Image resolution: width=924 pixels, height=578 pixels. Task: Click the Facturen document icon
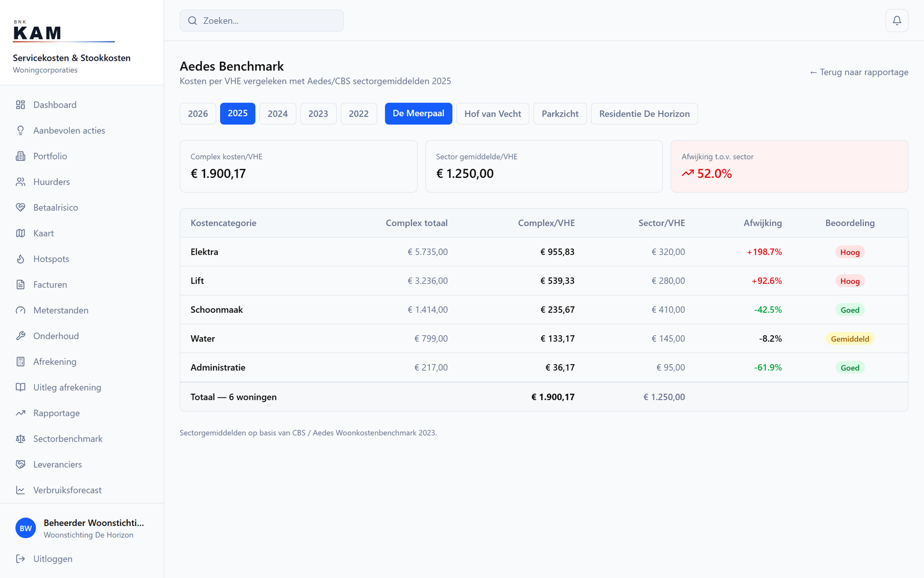pyautogui.click(x=21, y=284)
